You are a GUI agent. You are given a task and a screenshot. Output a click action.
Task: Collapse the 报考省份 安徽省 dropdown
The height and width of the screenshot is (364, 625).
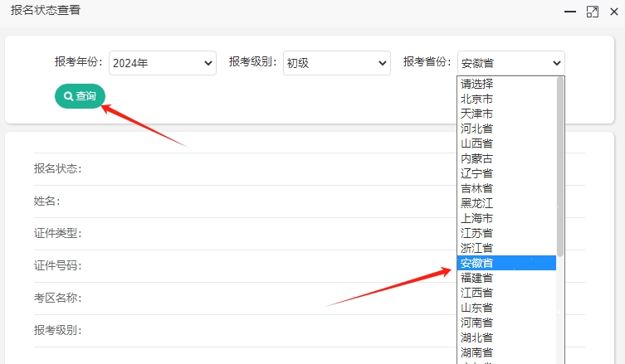click(510, 63)
